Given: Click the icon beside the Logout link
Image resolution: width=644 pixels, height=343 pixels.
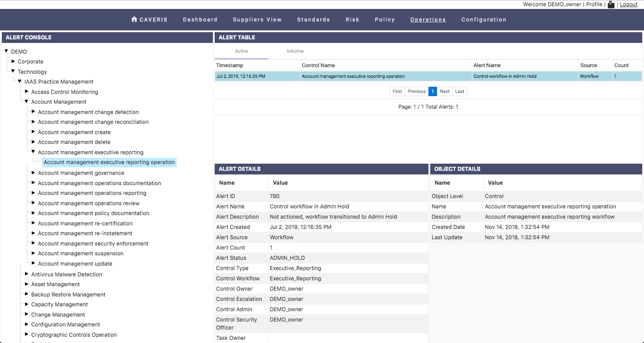Looking at the screenshot, I should click(x=611, y=4).
